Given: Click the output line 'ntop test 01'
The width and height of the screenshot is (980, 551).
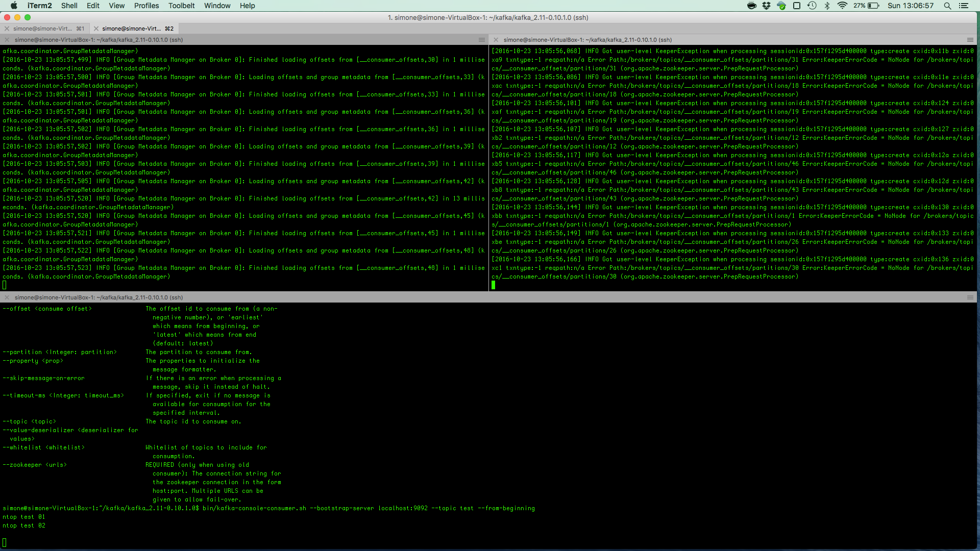Looking at the screenshot, I should (24, 517).
